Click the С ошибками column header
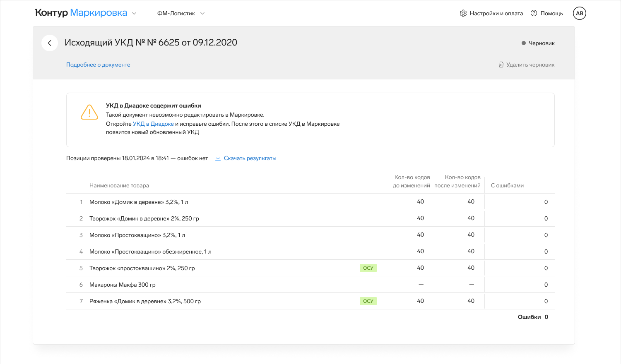 (x=507, y=185)
